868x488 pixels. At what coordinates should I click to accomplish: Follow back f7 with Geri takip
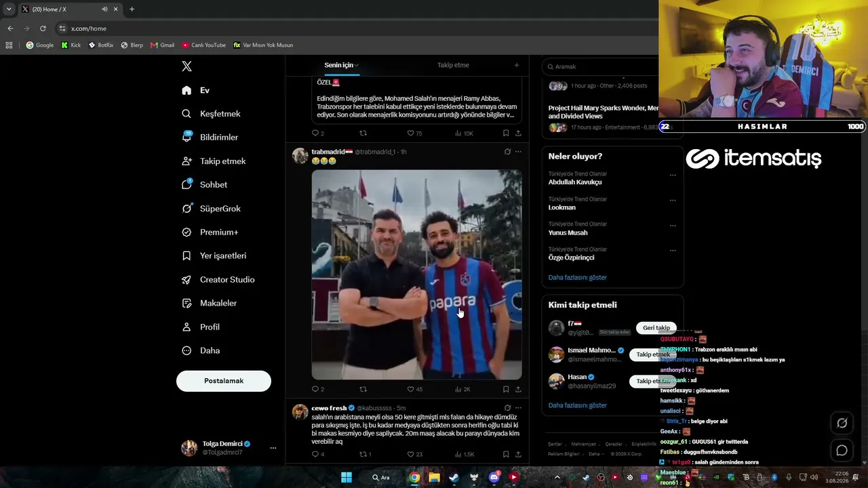[x=656, y=328]
